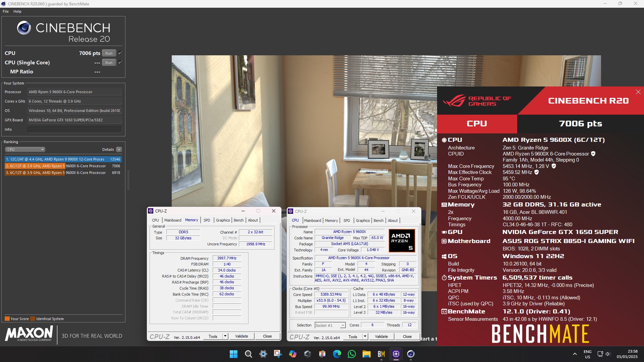Open Tools dropdown arrow in CPU-Z CPU window
This screenshot has width=644, height=362.
(365, 337)
